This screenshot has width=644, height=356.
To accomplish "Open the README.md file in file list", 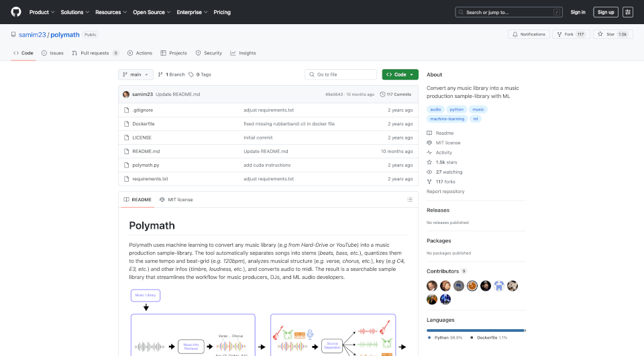I will click(146, 151).
